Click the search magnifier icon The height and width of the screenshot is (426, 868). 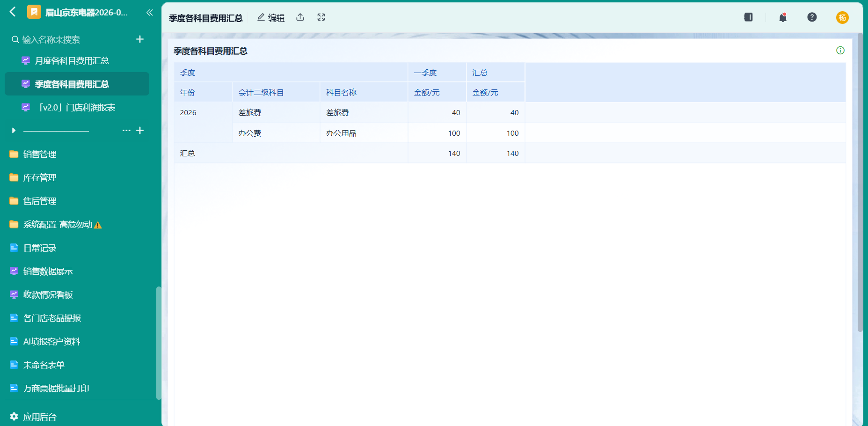pos(15,40)
